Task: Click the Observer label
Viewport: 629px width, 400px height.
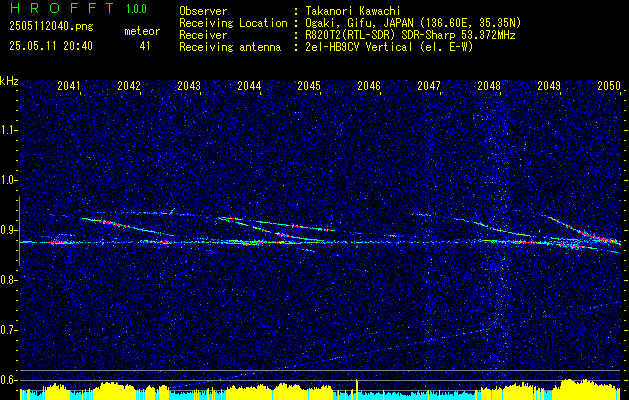Action: [x=203, y=11]
